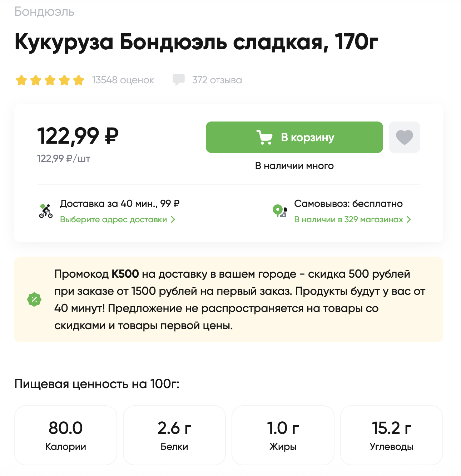This screenshot has height=476, width=461.
Task: Click Выберите адрес доставки link
Action: 113,219
